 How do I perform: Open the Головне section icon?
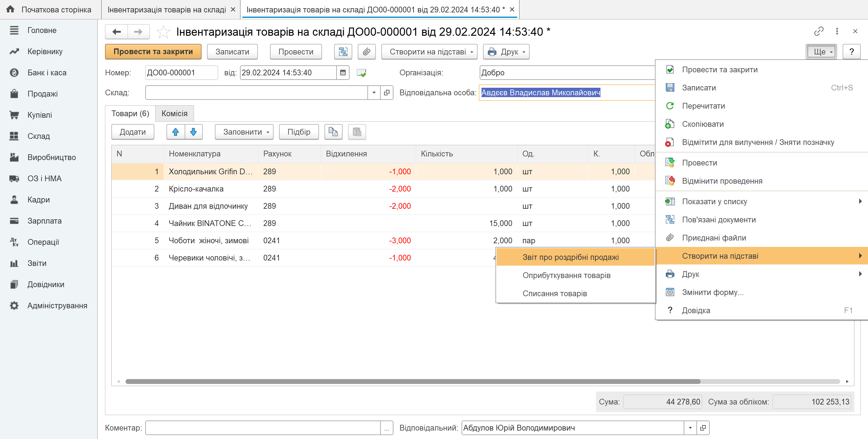click(14, 30)
